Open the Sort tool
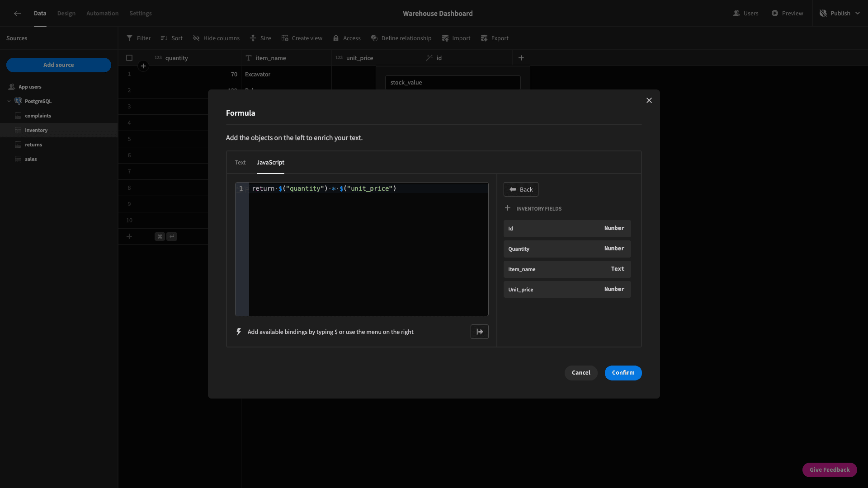 (x=171, y=38)
